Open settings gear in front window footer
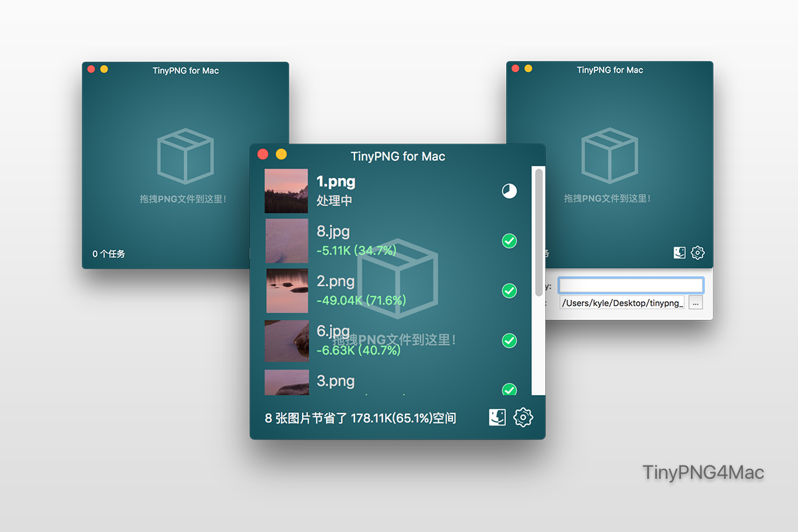This screenshot has width=798, height=532. tap(523, 417)
